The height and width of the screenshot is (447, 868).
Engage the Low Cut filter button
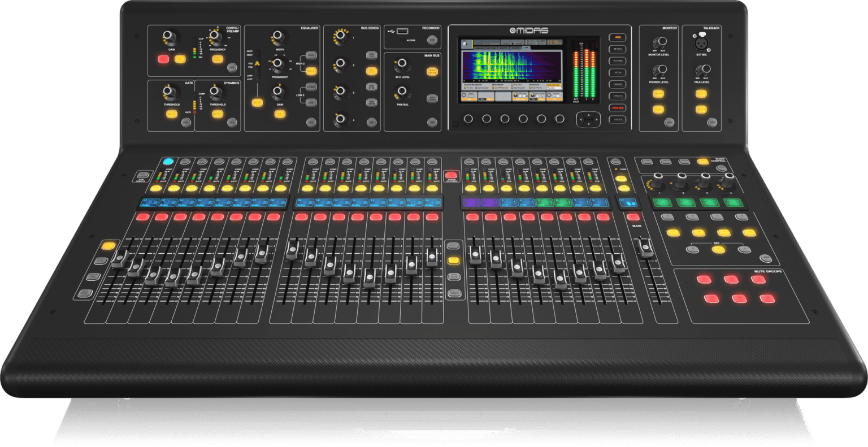(x=218, y=59)
